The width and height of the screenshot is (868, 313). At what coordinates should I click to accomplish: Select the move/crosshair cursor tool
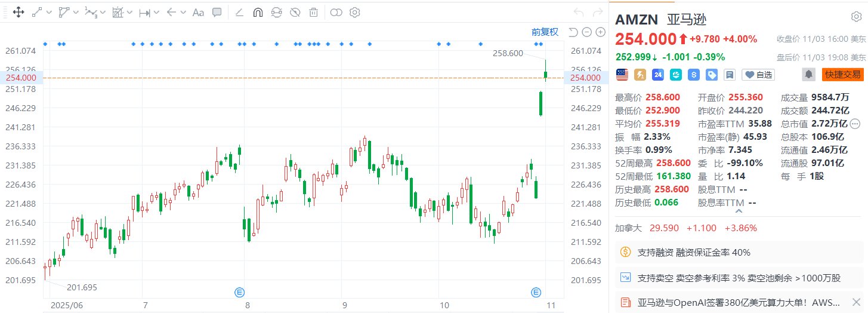click(18, 12)
